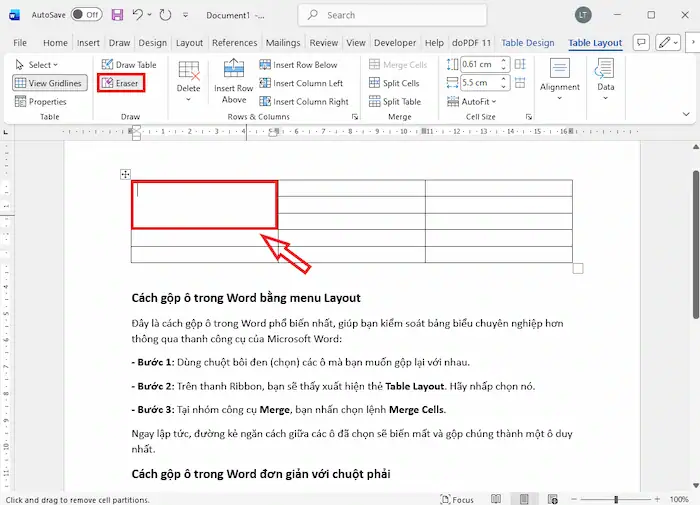Switch to the Home tab
This screenshot has height=505, width=700.
coord(55,43)
